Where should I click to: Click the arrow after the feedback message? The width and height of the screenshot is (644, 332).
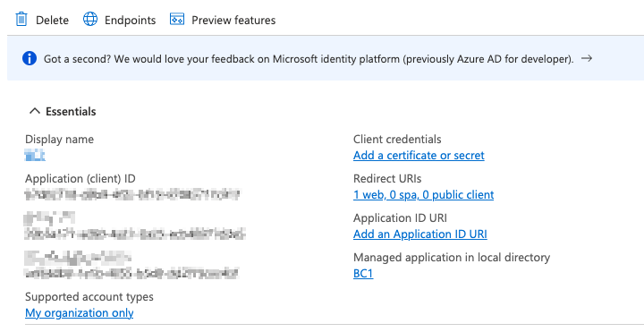click(587, 59)
